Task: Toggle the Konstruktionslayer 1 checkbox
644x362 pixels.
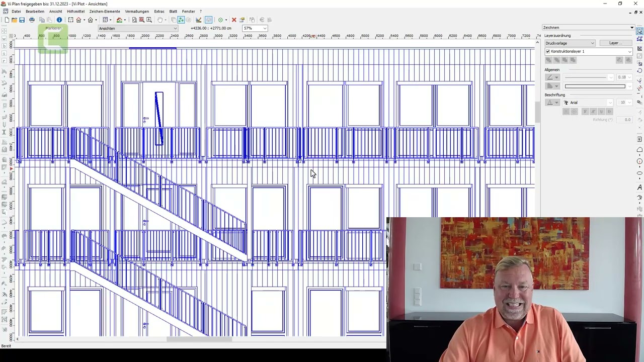Action: click(548, 51)
